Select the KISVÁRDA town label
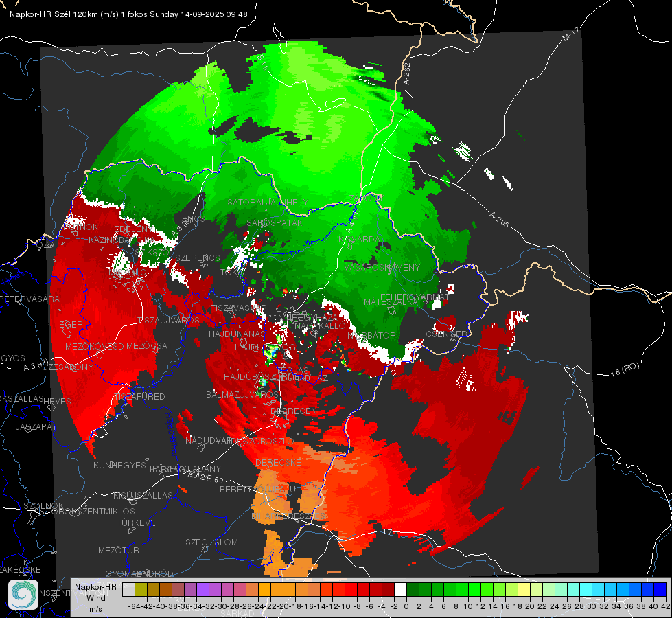672x618 pixels. click(x=359, y=240)
